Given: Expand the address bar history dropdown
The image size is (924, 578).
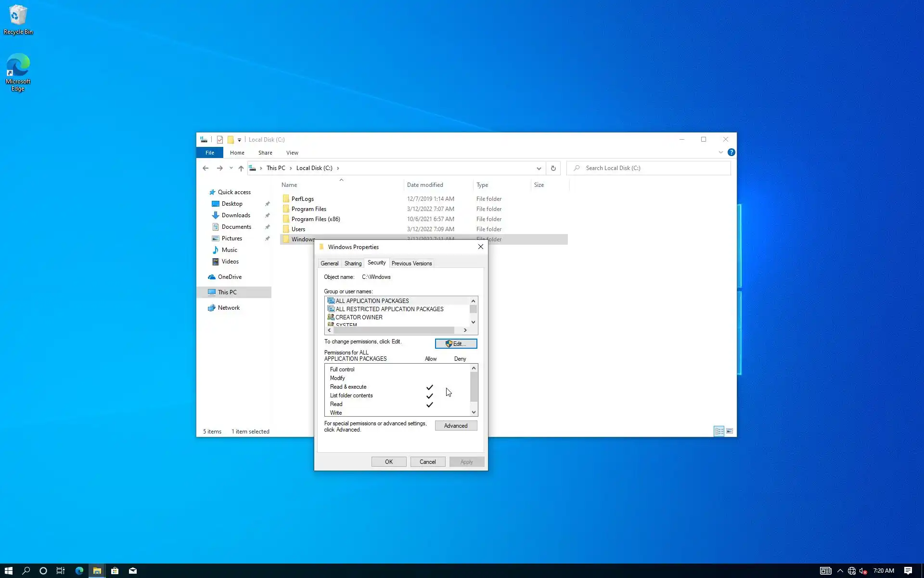Looking at the screenshot, I should click(539, 168).
